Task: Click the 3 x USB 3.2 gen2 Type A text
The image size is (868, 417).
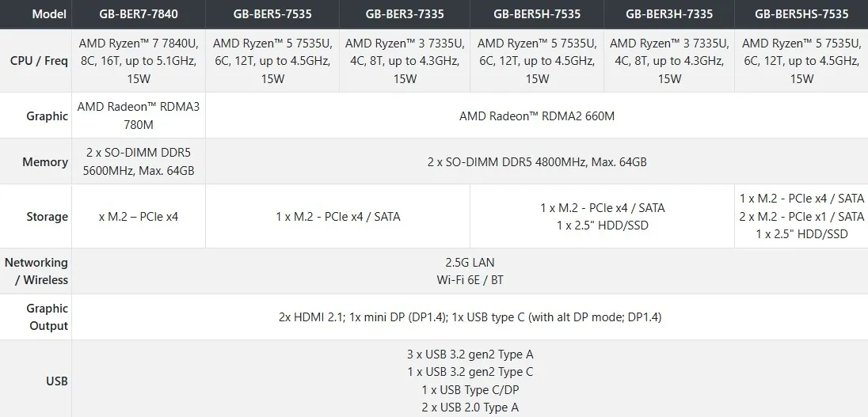Action: 470,354
